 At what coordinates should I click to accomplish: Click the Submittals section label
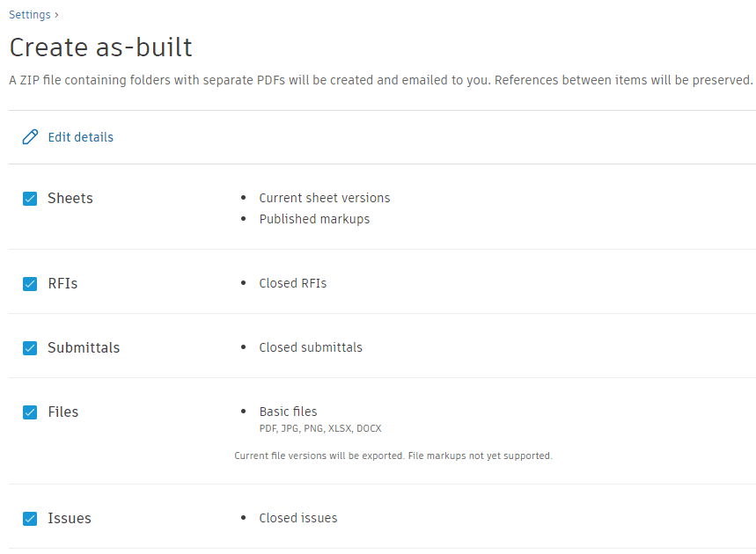point(84,348)
